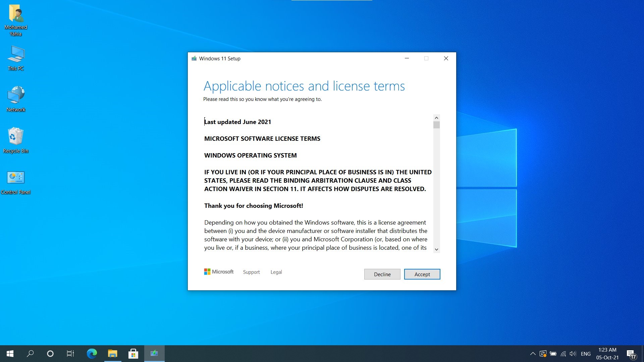The height and width of the screenshot is (362, 644).
Task: Switch the ENG input language
Action: [586, 354]
